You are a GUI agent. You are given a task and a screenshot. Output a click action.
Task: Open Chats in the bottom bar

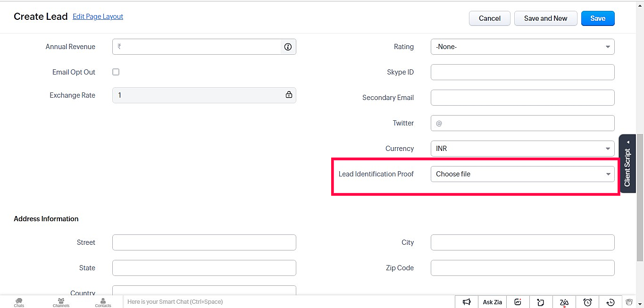click(19, 302)
